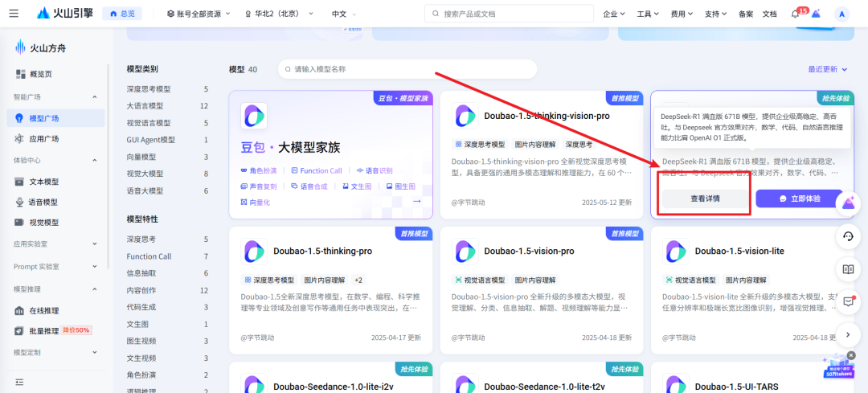Screen dimensions: 868x393
Task: Open the hamburger menu at top left
Action: [14, 14]
